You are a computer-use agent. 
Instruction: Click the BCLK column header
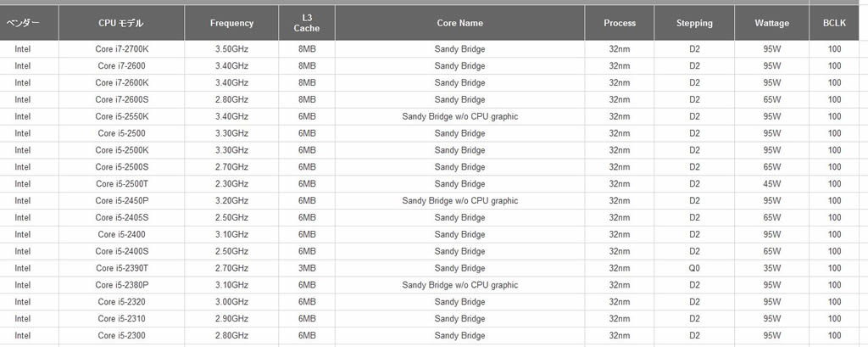(x=834, y=23)
